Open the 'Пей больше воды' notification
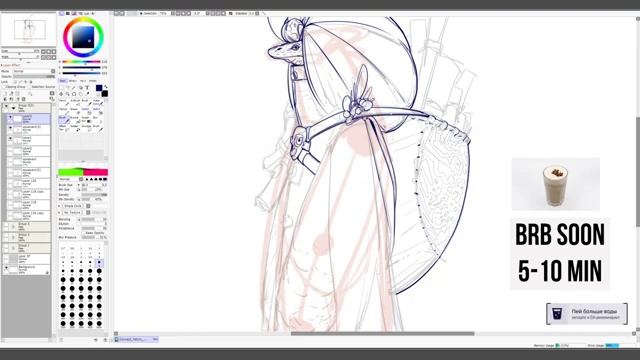 [587, 314]
